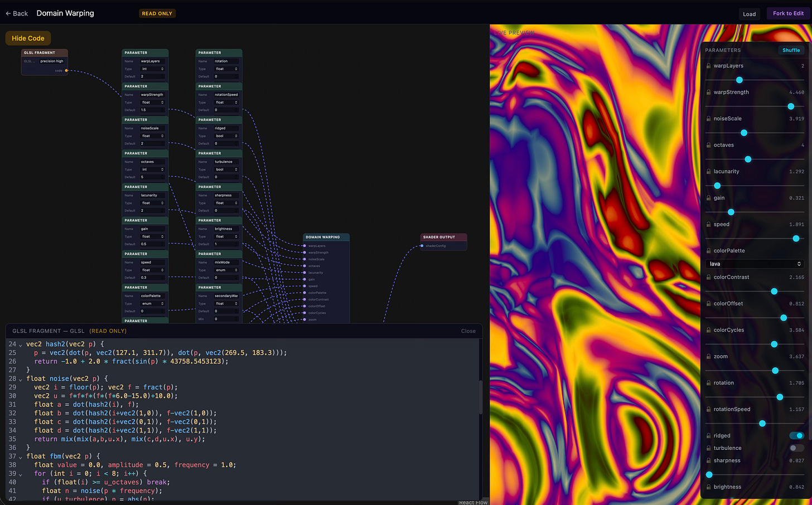Viewport: 812px width, 505px height.
Task: Fold code at line 24 hash2 function
Action: (21, 344)
